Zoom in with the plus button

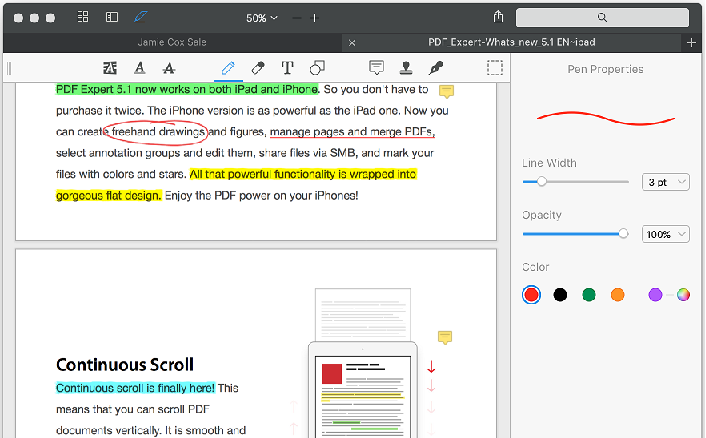tap(315, 18)
